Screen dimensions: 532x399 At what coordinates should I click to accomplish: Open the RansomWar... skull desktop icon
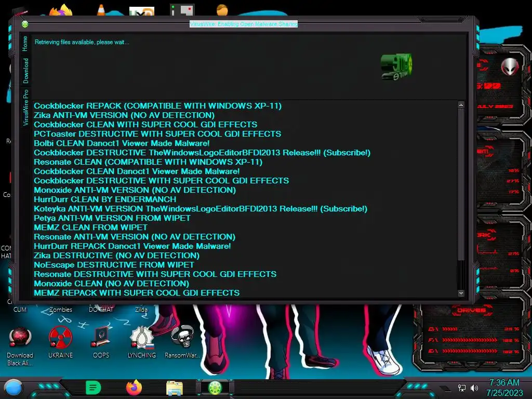tap(182, 342)
